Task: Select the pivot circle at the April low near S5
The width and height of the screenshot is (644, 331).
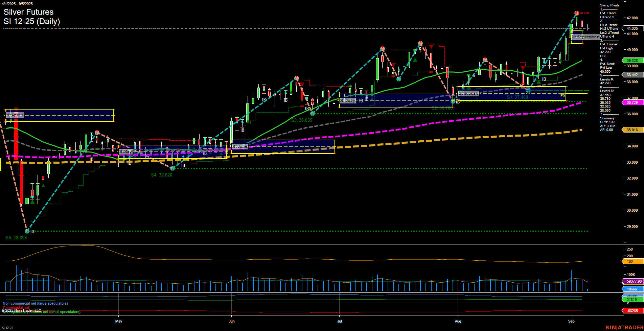Action: (x=26, y=231)
